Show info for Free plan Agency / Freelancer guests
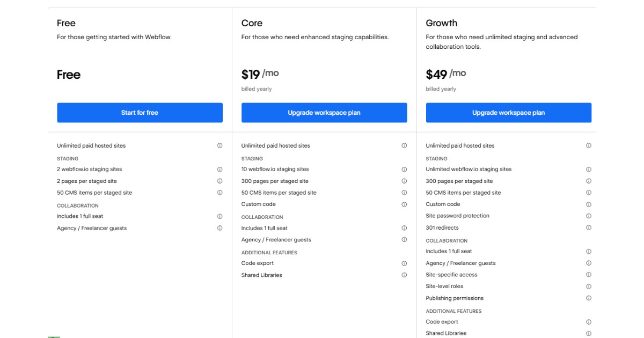The width and height of the screenshot is (644, 338). (219, 228)
